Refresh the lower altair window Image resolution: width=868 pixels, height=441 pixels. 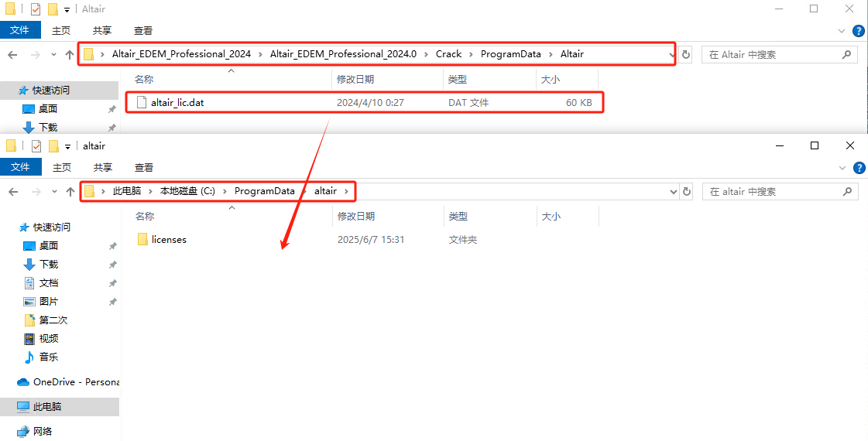687,191
